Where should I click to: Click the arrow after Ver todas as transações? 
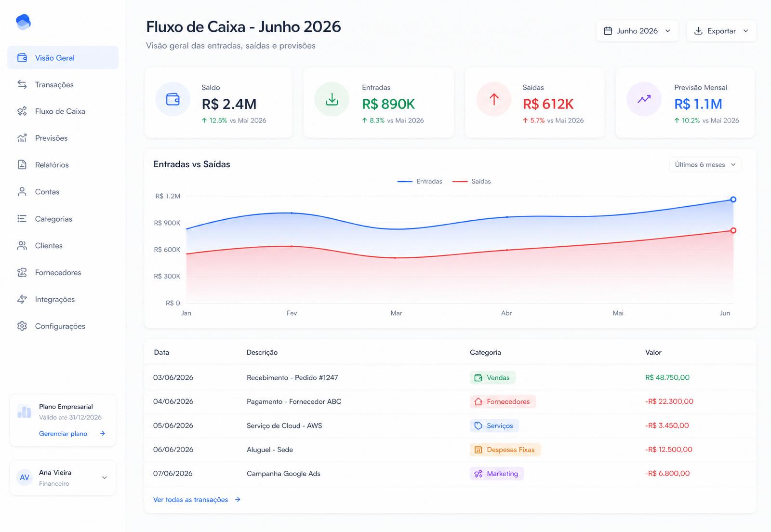[x=238, y=500]
